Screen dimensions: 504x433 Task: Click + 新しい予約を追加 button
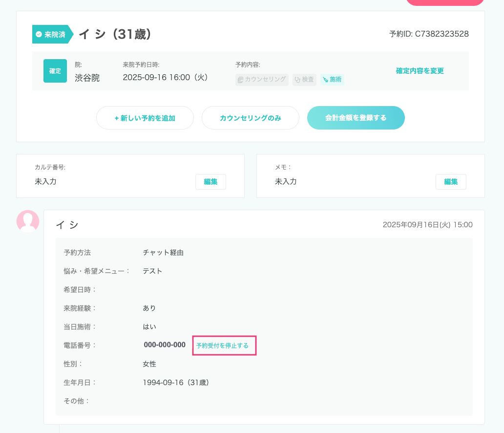[145, 118]
